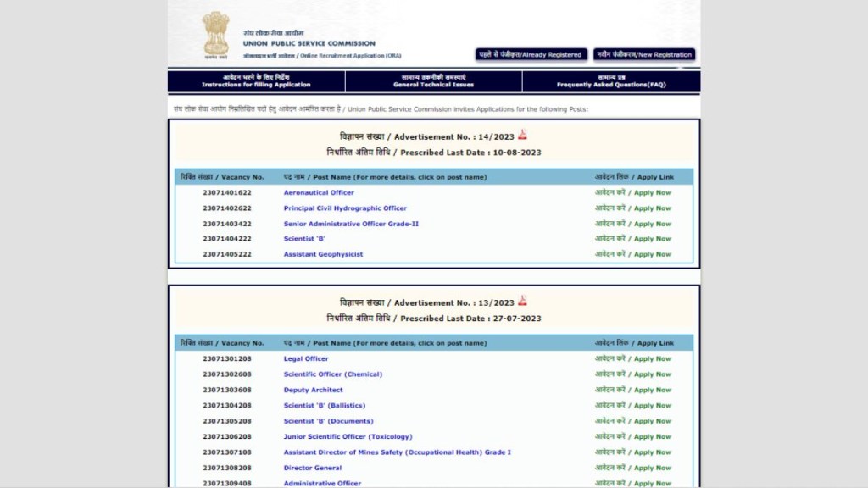Open Assistant Director of Mines Safety post

[397, 452]
